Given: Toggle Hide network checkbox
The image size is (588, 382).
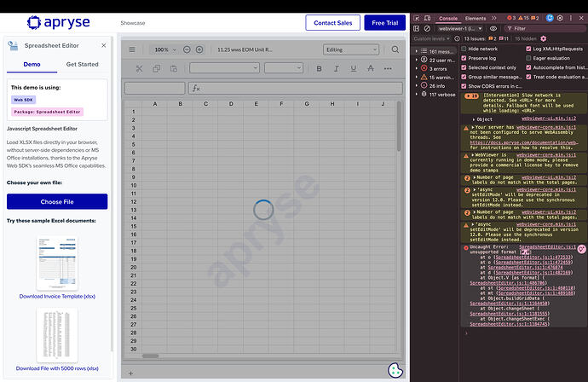Looking at the screenshot, I should coord(464,49).
